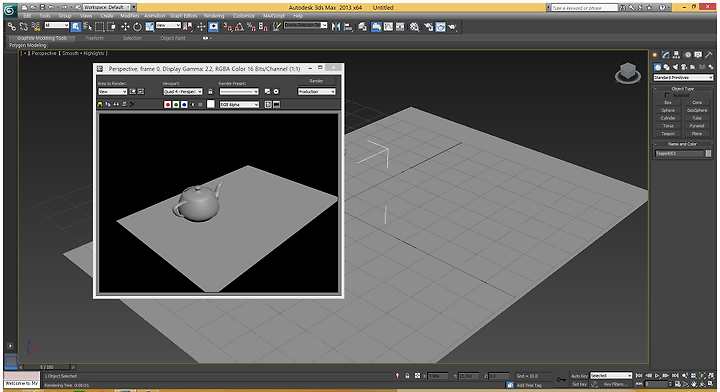Open the Area to Render dropdown
This screenshot has width=720, height=392.
click(112, 92)
